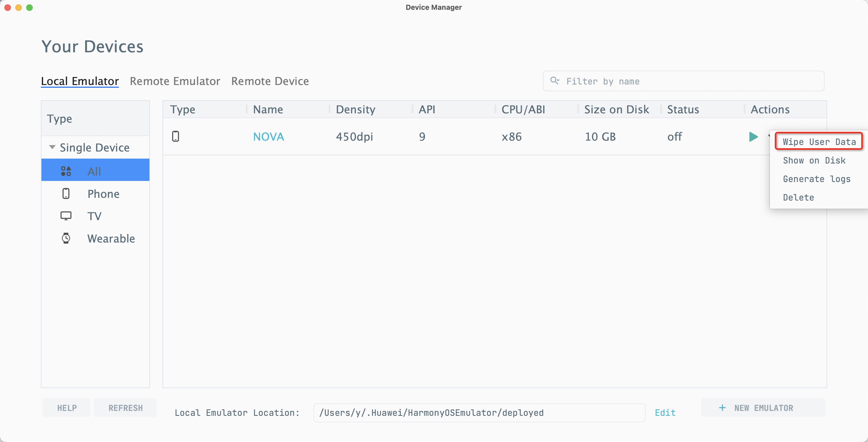
Task: Focus the Filter by name search field
Action: pos(684,81)
